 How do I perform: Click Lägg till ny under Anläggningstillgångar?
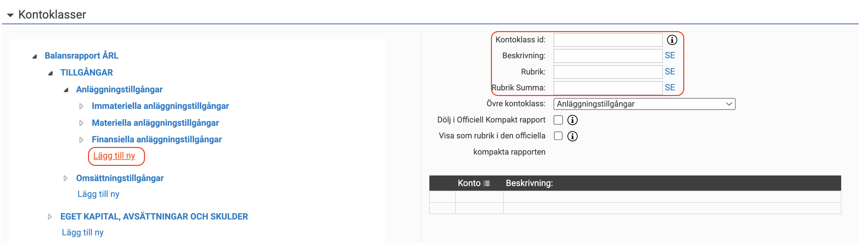pos(114,156)
